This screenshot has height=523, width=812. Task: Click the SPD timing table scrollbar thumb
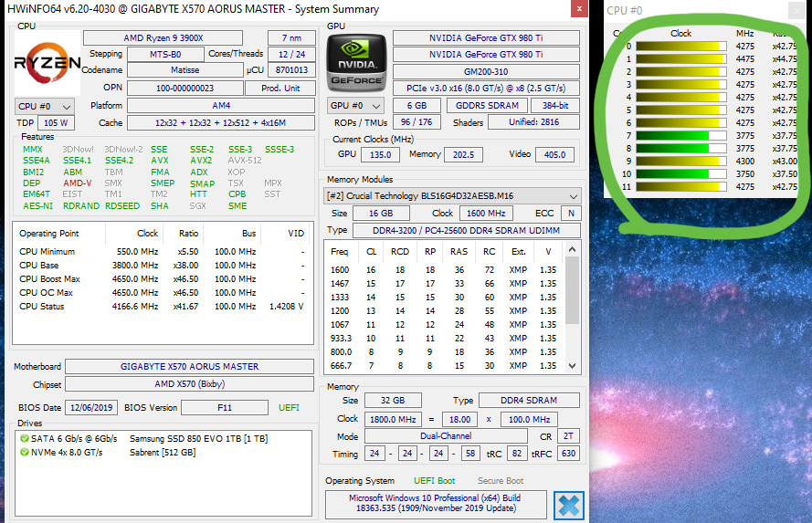(x=572, y=289)
